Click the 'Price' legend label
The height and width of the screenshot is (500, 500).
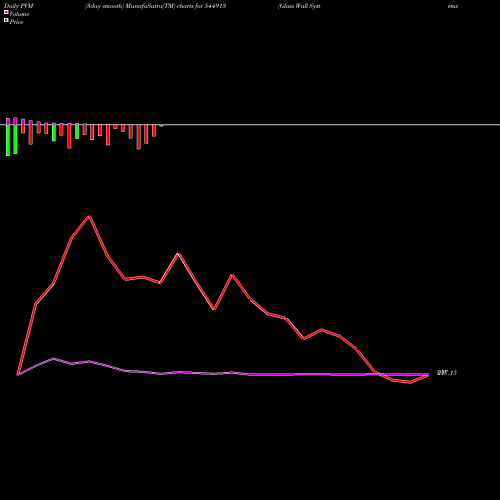16,22
